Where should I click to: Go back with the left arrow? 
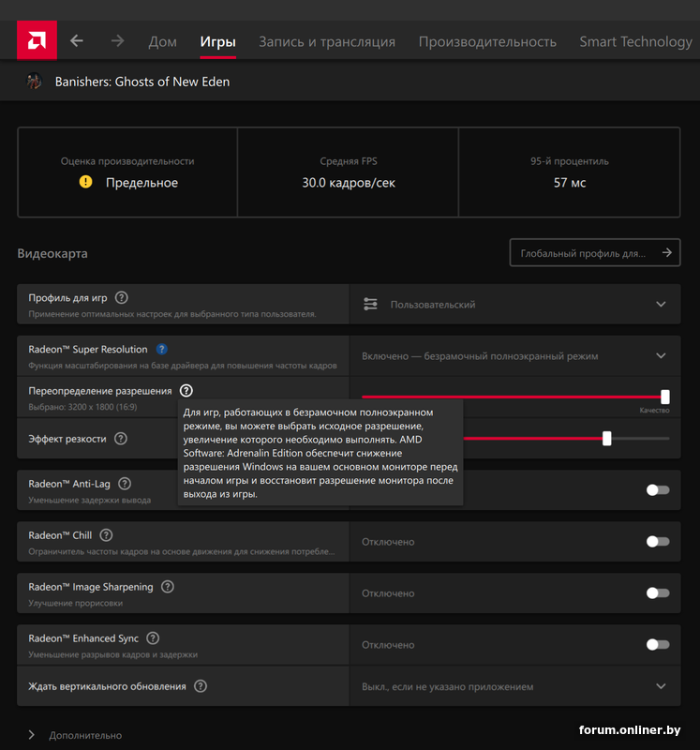coord(77,41)
